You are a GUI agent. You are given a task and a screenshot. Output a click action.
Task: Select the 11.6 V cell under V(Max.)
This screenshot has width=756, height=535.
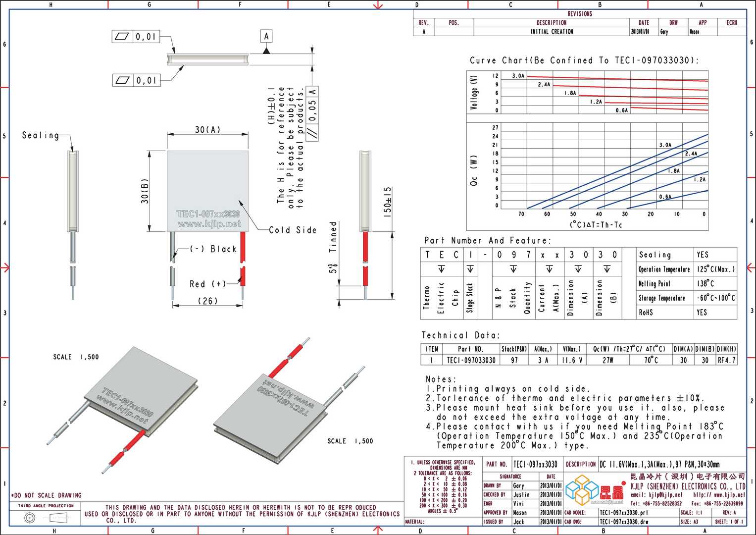(572, 360)
